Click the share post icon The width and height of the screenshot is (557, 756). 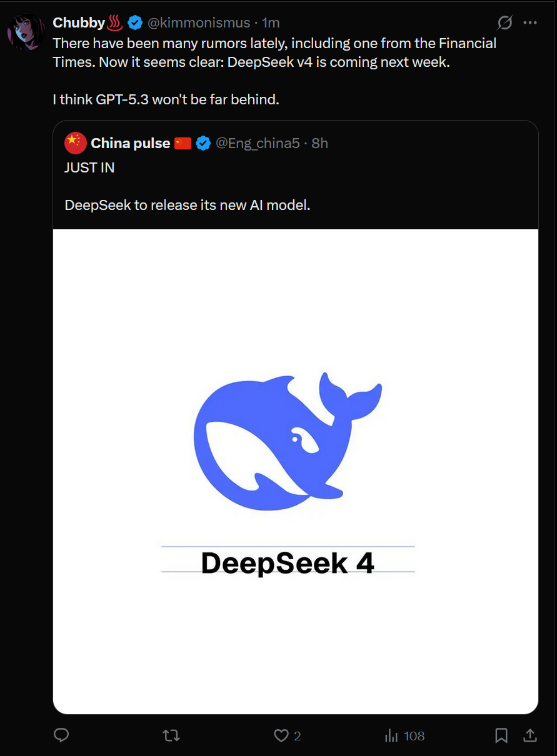[x=529, y=735]
